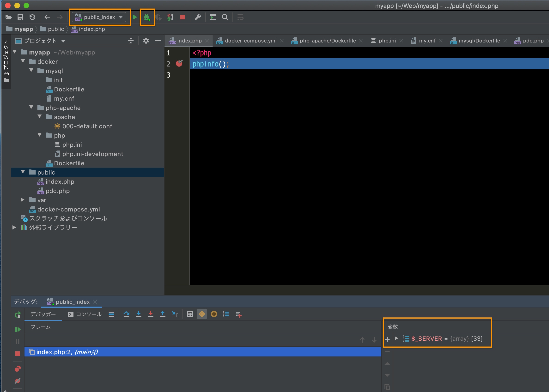Click Step Out arrow in debugger toolbar
549x392 pixels.
tap(163, 314)
